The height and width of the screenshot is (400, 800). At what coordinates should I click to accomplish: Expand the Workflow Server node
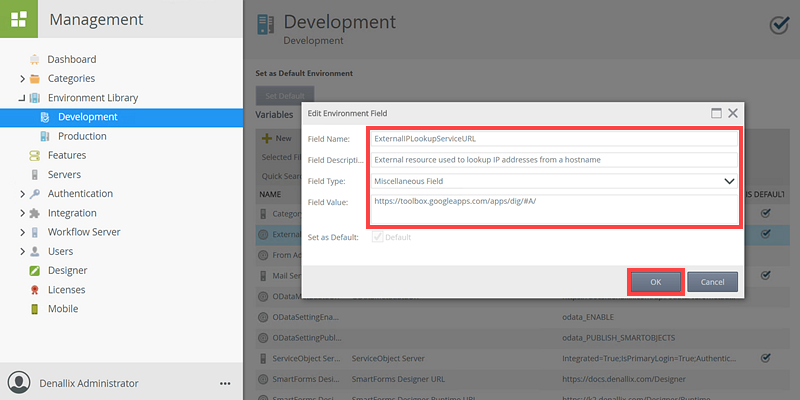point(22,232)
